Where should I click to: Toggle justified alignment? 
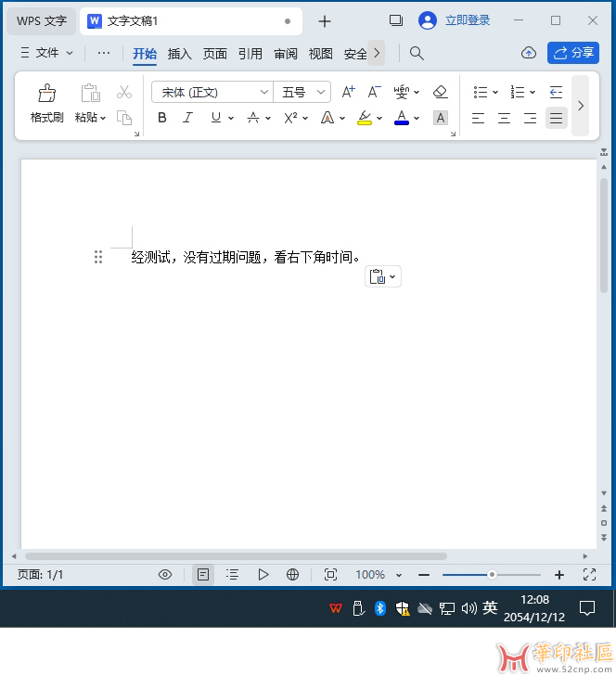pyautogui.click(x=556, y=118)
